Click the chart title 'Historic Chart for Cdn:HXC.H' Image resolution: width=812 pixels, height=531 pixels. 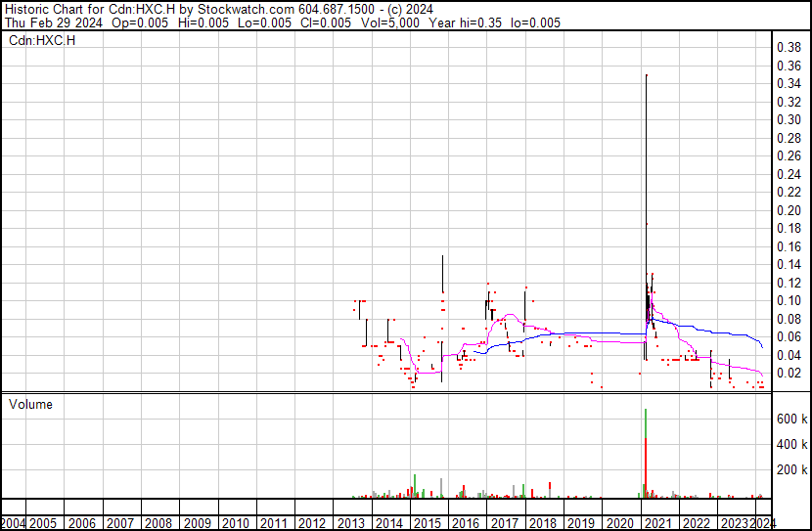90,10
